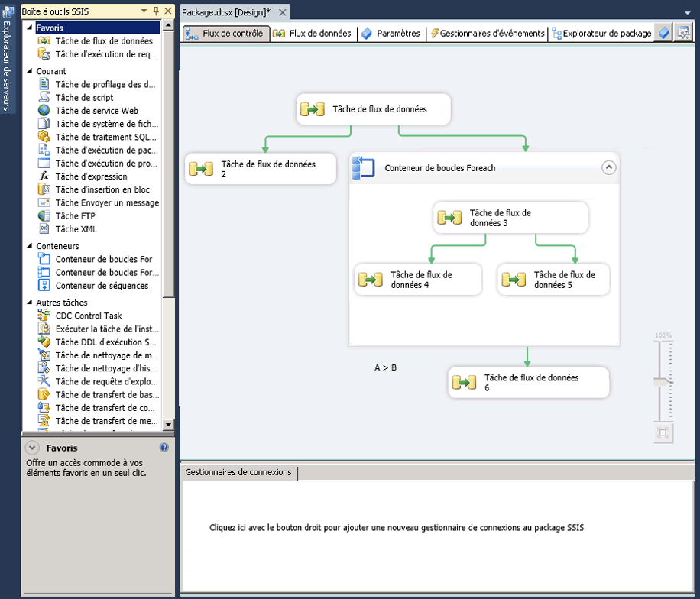
Task: Click the Tâche de flux de données 6 node
Action: click(x=529, y=383)
